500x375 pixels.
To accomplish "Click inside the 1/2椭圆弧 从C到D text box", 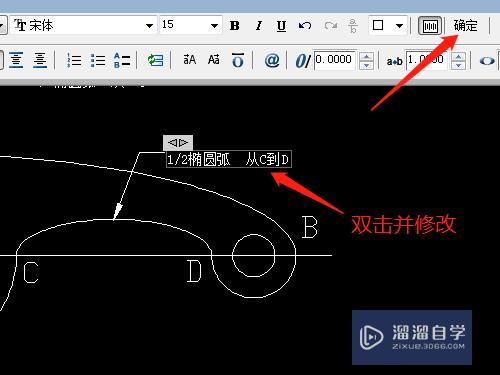I will click(229, 160).
